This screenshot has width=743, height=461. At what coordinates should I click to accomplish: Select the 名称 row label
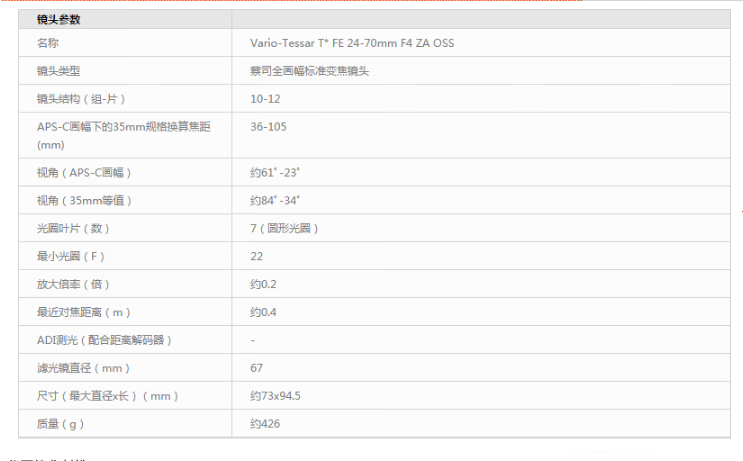[x=48, y=43]
